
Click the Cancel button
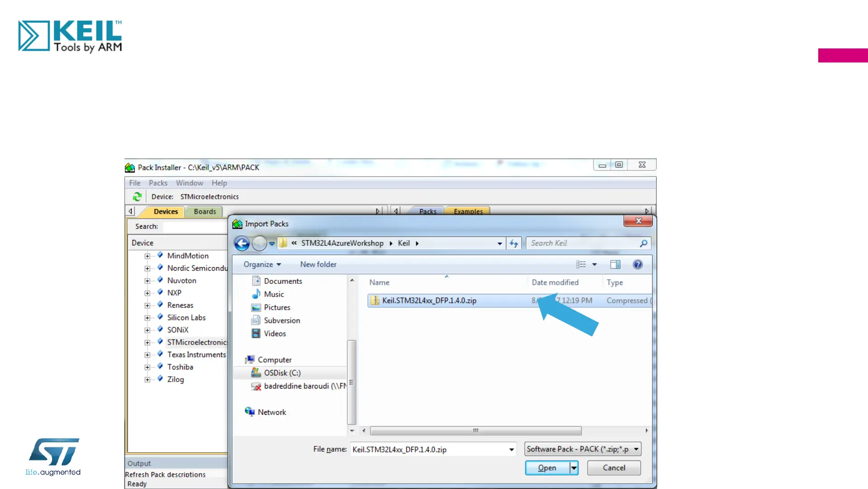614,468
